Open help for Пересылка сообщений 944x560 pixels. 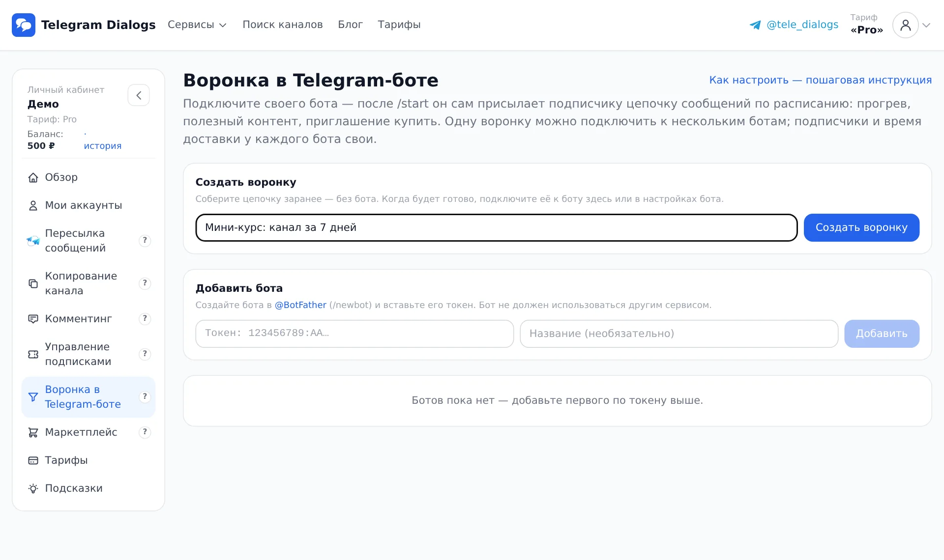(145, 241)
